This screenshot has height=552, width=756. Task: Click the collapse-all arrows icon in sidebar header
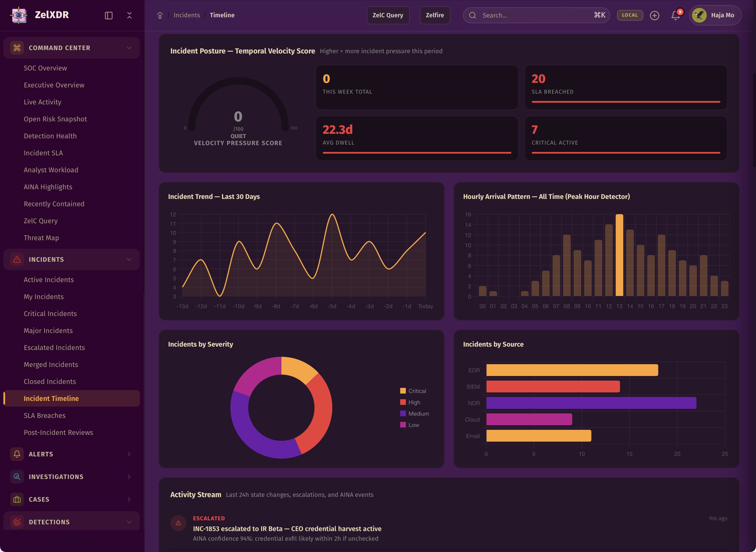[x=129, y=15]
